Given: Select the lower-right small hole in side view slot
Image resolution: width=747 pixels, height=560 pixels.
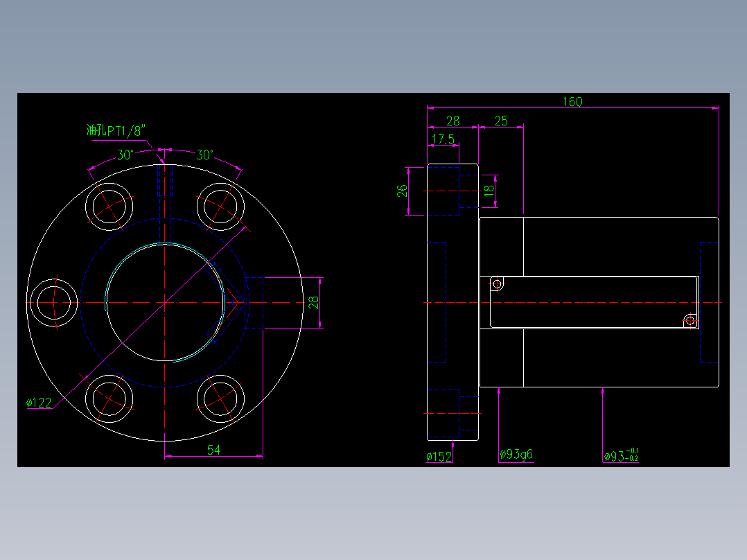Looking at the screenshot, I should pos(690,321).
